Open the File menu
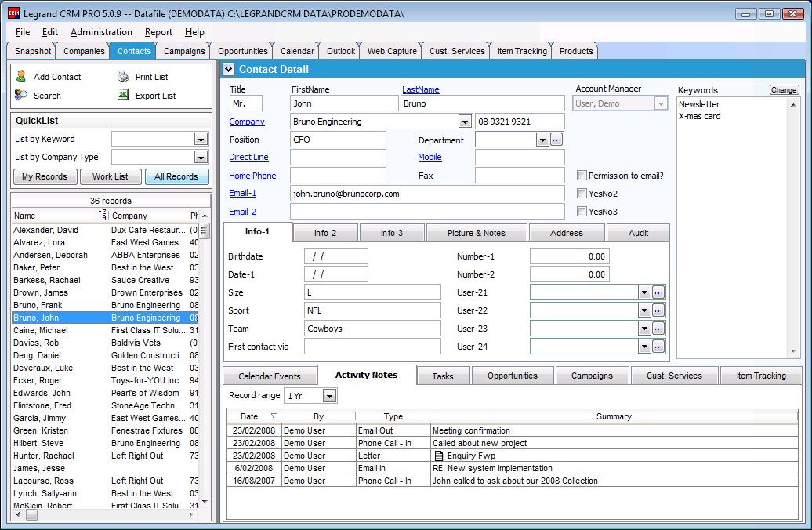The image size is (812, 530). click(23, 32)
